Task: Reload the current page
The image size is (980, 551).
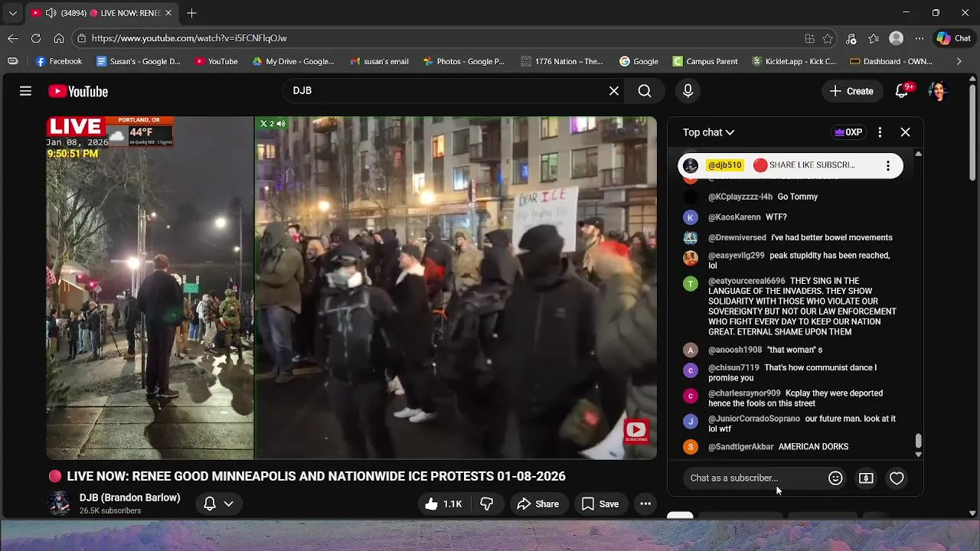Action: click(x=36, y=38)
